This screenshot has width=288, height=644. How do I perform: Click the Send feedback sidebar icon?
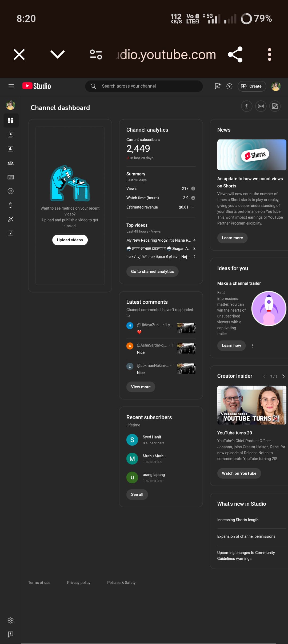(x=11, y=634)
